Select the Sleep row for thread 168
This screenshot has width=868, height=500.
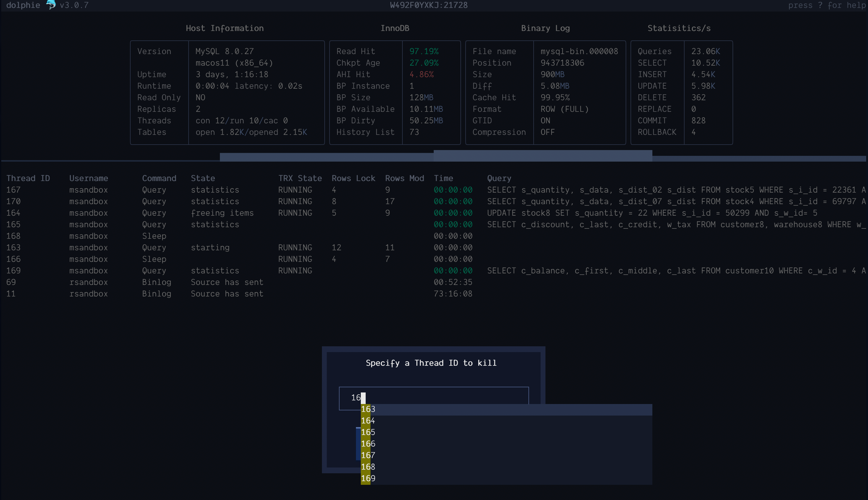pyautogui.click(x=154, y=236)
